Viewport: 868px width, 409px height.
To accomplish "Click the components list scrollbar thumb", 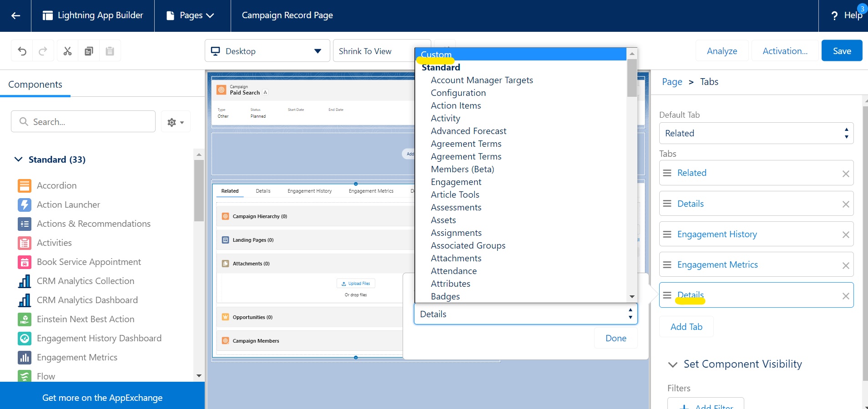I will point(199,190).
